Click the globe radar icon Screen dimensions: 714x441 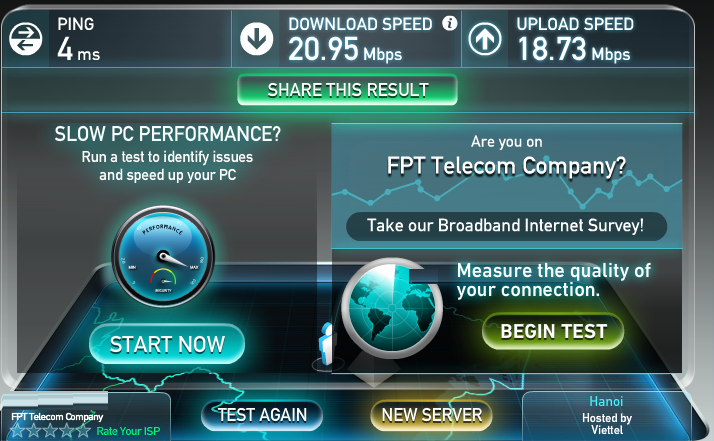pos(392,308)
